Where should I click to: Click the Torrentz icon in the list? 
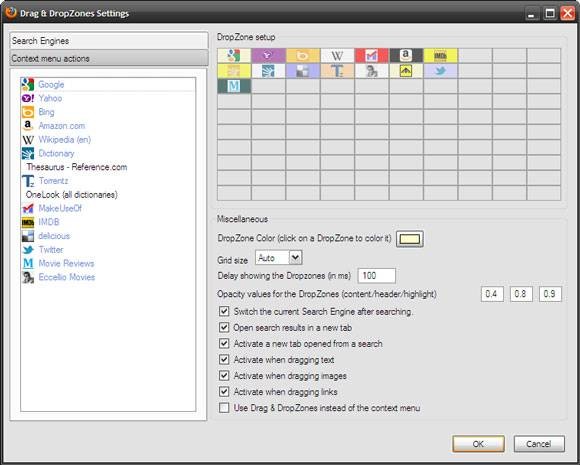tap(28, 181)
